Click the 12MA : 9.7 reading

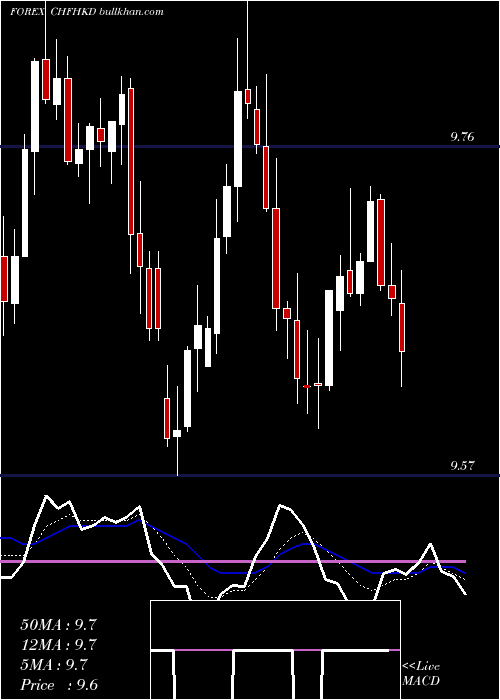click(58, 645)
